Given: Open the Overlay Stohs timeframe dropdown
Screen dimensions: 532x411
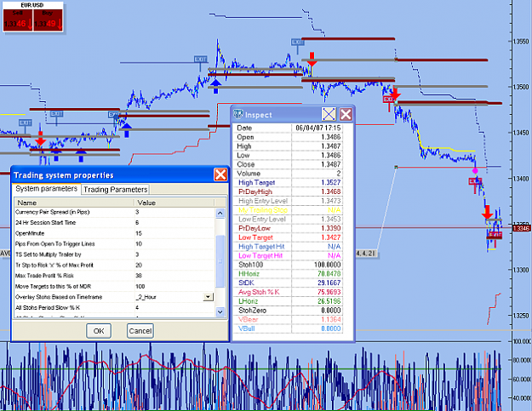Looking at the screenshot, I should pos(208,297).
